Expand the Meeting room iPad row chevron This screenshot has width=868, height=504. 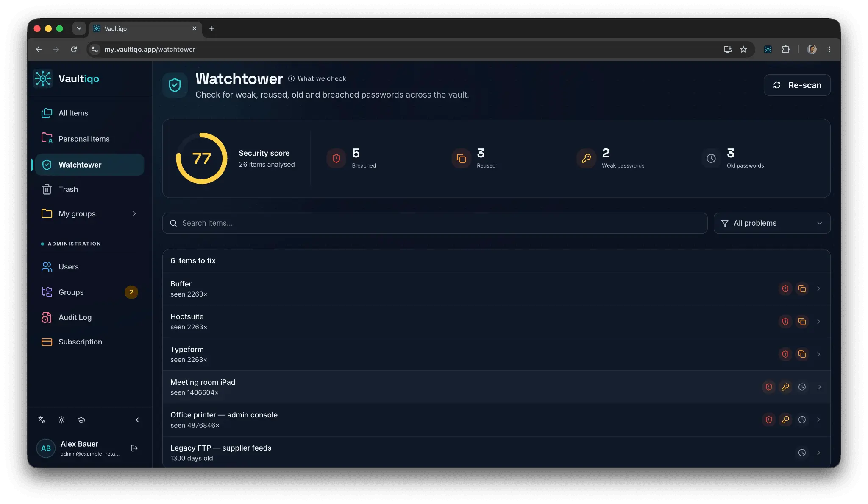point(819,387)
